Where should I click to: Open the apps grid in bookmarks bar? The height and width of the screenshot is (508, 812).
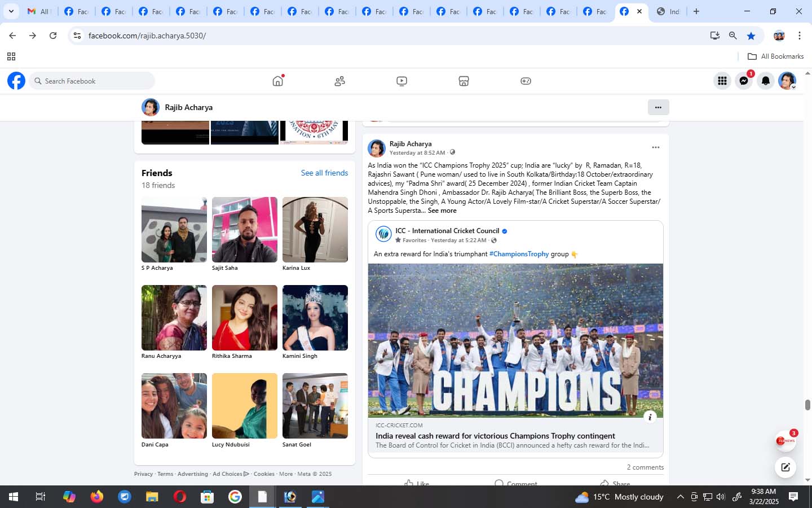(x=11, y=56)
